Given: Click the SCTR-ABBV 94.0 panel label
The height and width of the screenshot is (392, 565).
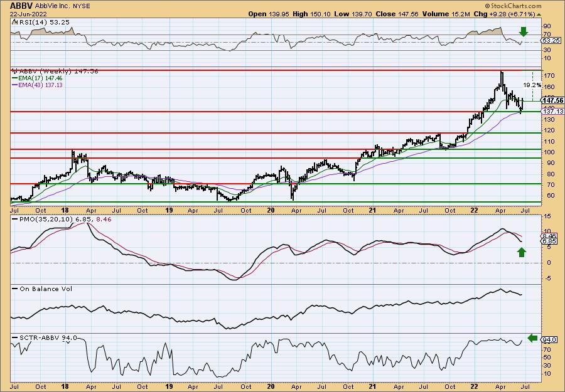Looking at the screenshot, I should click(45, 337).
